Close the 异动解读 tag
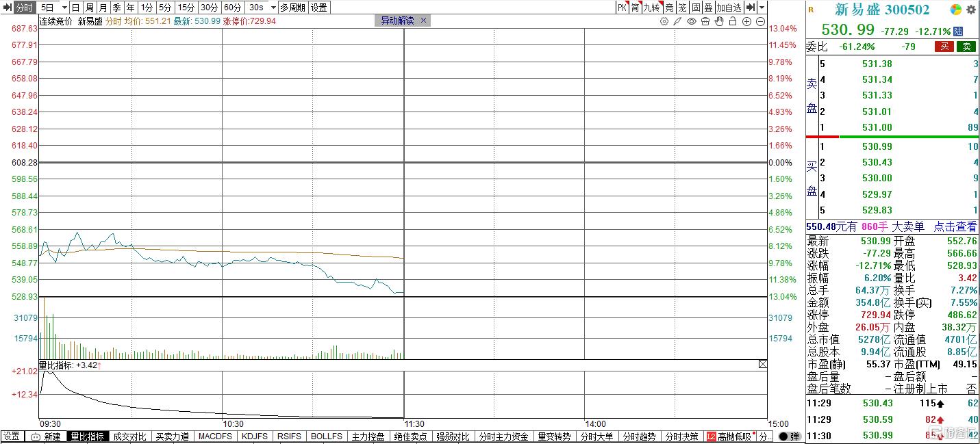This screenshot has width=980, height=444. 423,21
